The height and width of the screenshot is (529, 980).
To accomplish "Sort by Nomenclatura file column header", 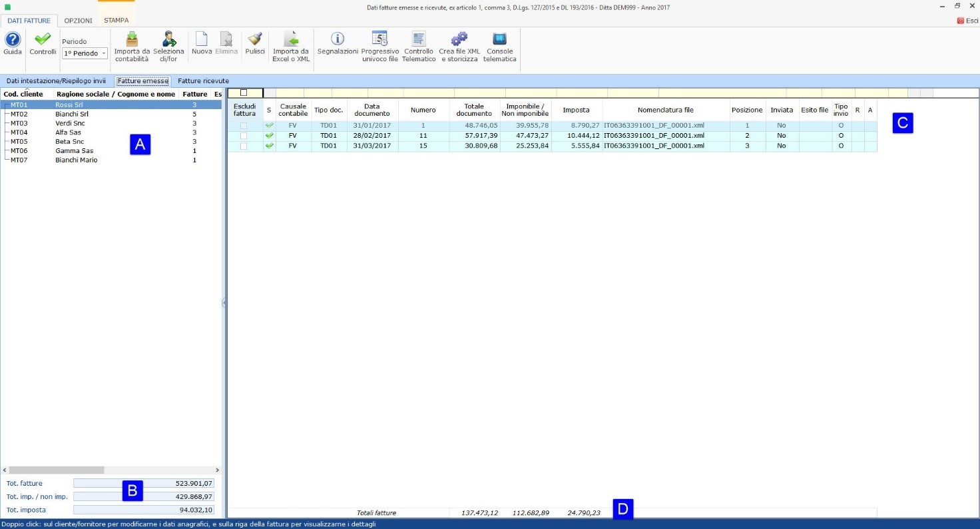I will click(x=665, y=110).
